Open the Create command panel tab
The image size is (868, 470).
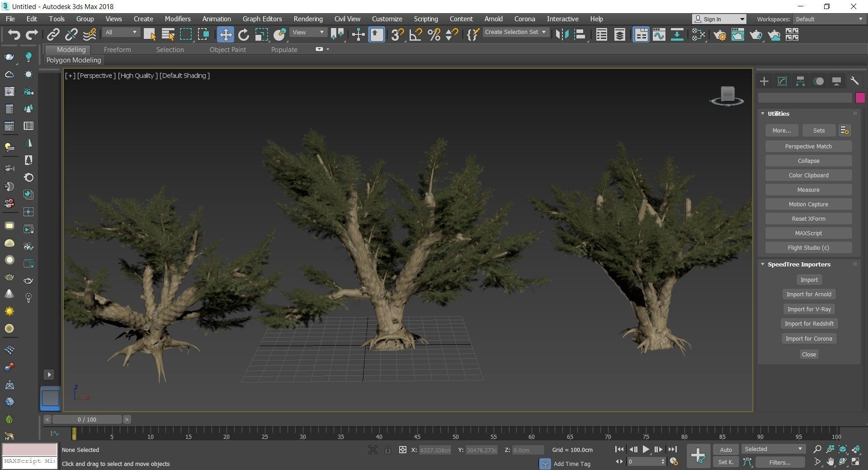[x=764, y=81]
